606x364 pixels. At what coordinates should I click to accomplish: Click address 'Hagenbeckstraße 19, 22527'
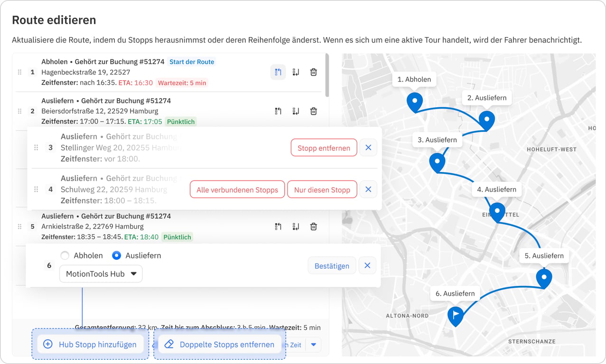(85, 72)
